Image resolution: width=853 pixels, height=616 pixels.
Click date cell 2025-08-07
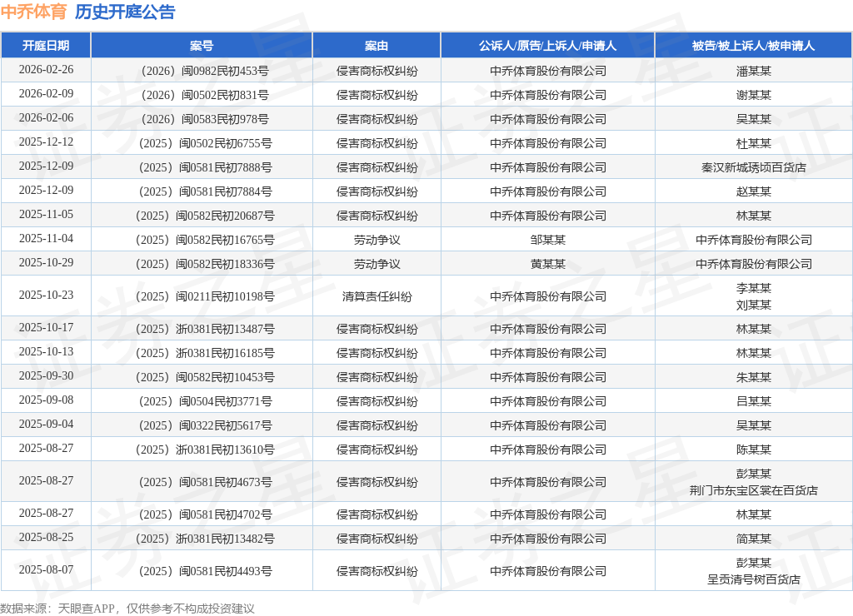[46, 569]
